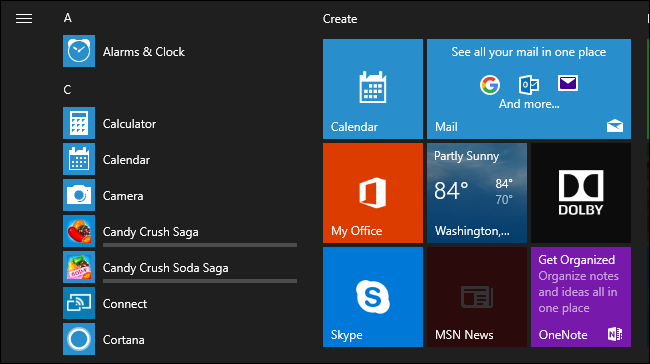
Task: Click the Create group heading
Action: coord(340,19)
